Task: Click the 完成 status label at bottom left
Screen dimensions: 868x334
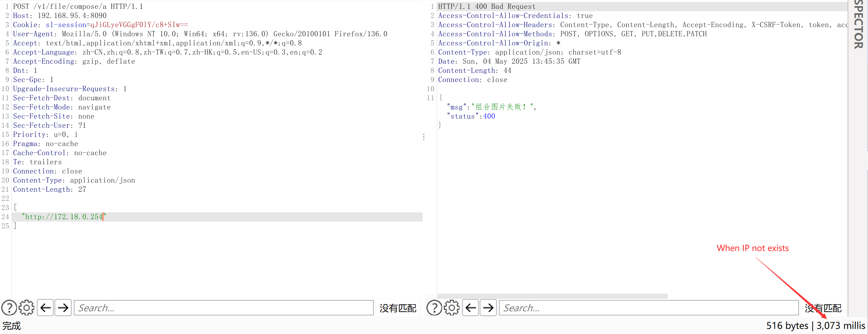Action: pyautogui.click(x=12, y=326)
